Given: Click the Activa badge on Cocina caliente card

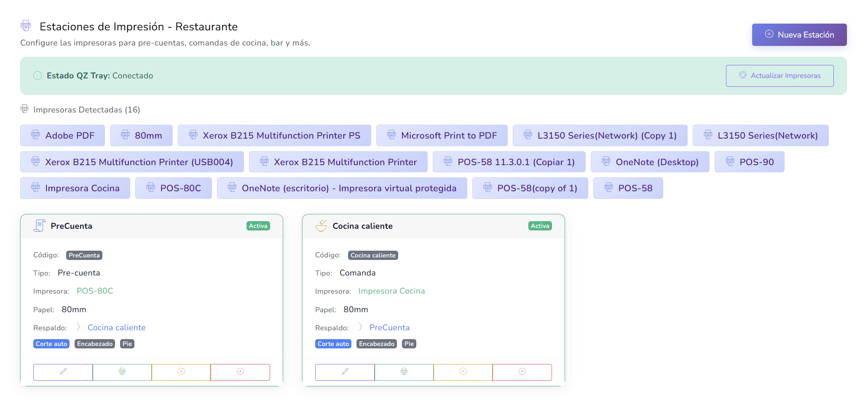Looking at the screenshot, I should tap(540, 226).
